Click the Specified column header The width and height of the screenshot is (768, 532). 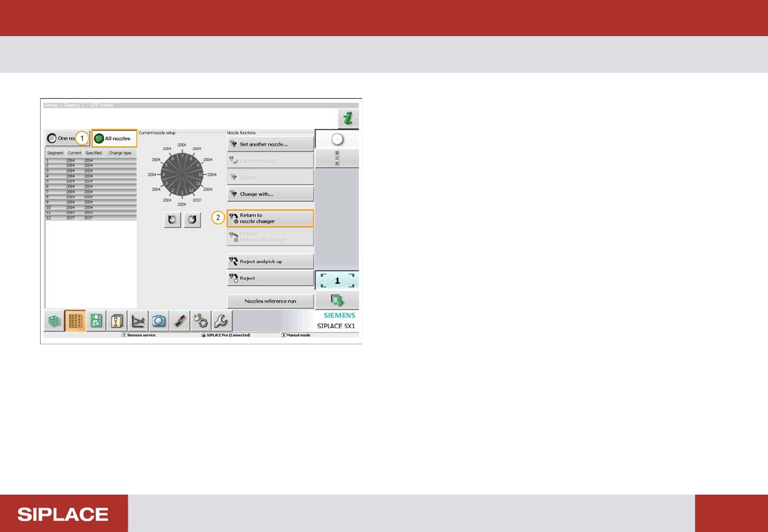pyautogui.click(x=93, y=153)
